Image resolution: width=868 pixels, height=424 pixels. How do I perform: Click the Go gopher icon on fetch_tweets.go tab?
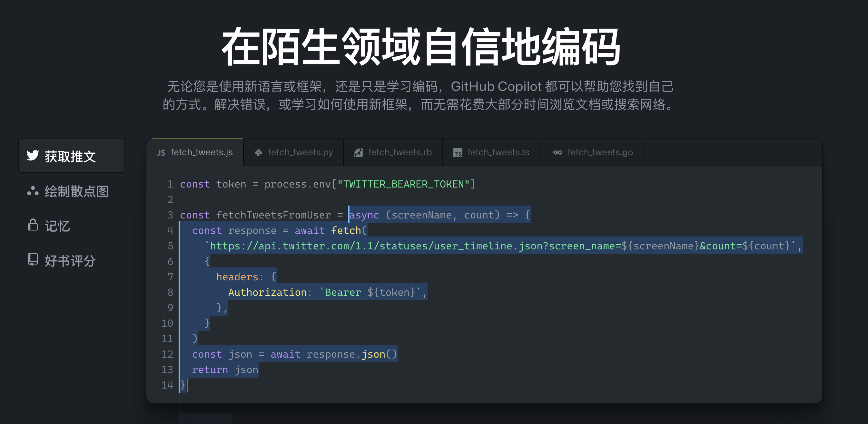pos(557,152)
